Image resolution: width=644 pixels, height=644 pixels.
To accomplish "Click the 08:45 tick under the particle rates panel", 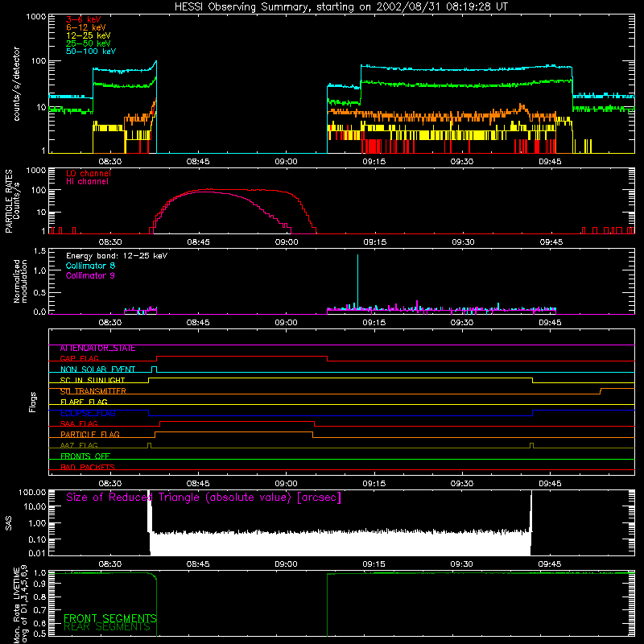I will point(198,242).
